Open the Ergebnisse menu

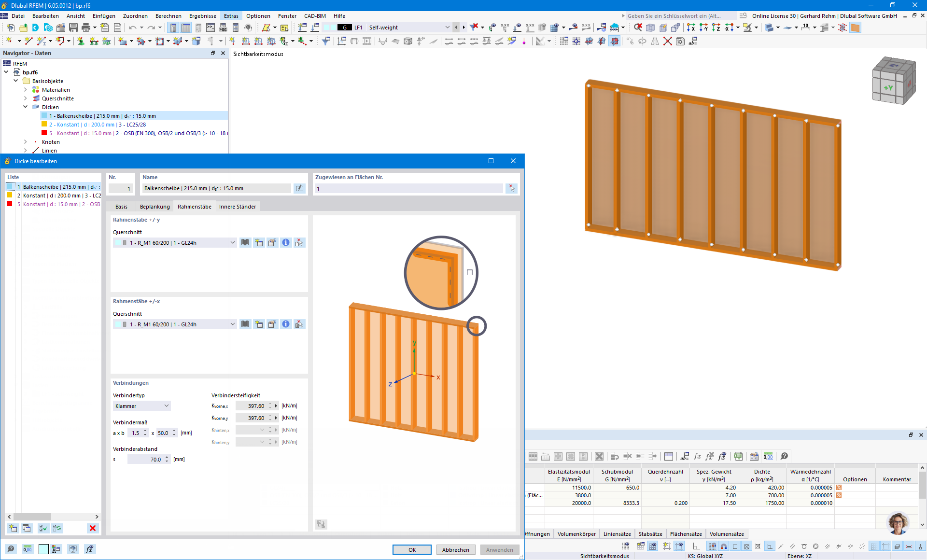(x=202, y=16)
